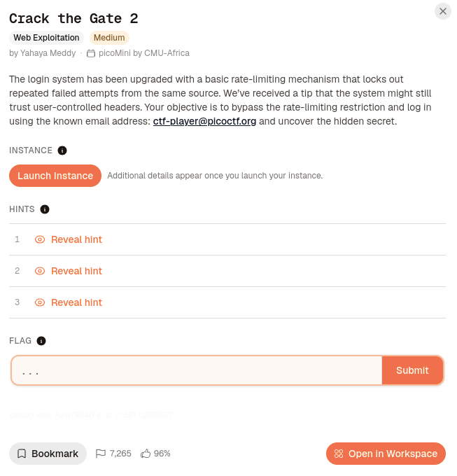
Task: Toggle the eye icon for hint 3
Action: coord(40,302)
